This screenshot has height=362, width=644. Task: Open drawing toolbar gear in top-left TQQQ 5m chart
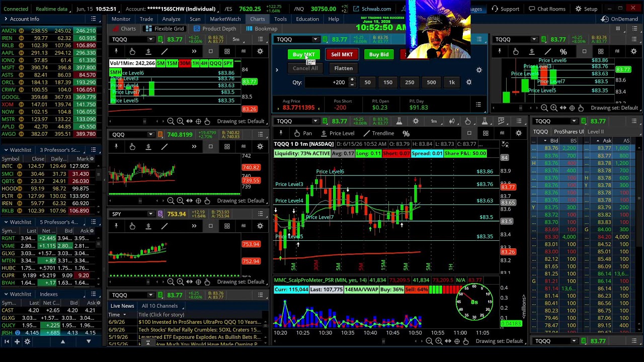point(260,51)
